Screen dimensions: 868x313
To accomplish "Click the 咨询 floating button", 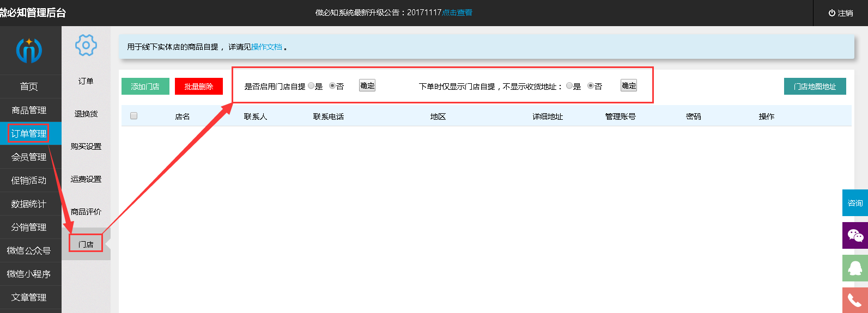I will click(855, 203).
